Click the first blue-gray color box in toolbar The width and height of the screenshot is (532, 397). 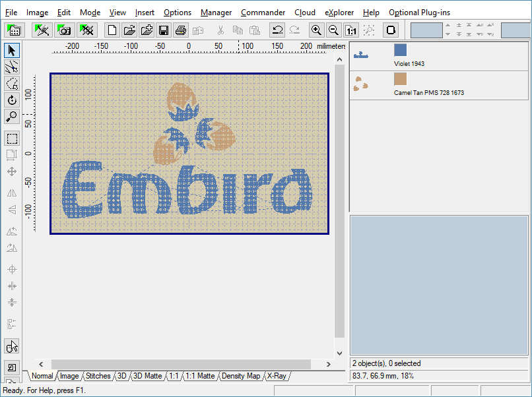(426, 30)
